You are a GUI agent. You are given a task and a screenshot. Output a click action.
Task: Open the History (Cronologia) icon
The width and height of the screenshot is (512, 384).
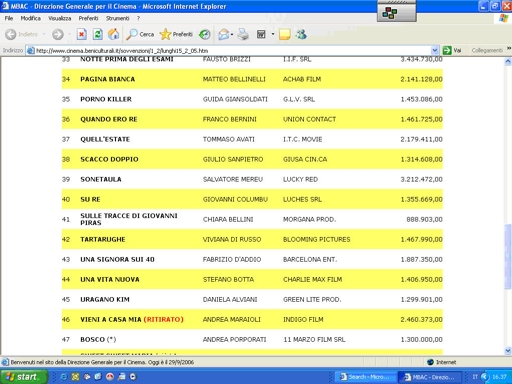point(205,34)
